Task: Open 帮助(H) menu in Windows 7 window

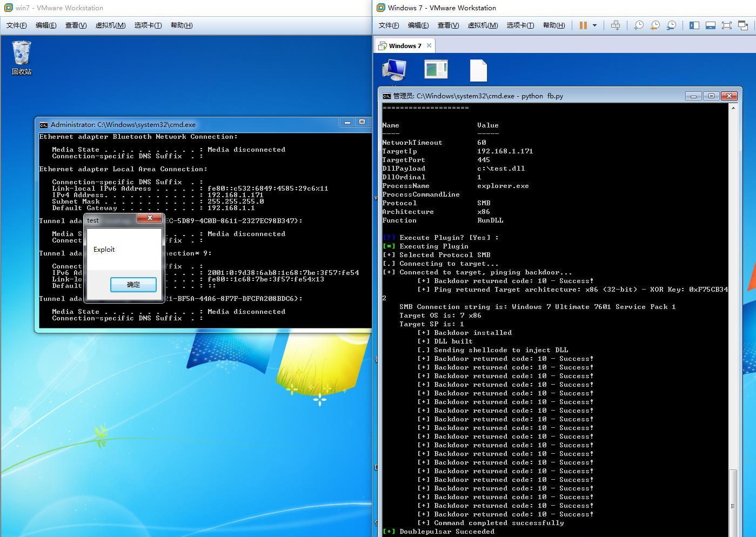Action: 554,25
